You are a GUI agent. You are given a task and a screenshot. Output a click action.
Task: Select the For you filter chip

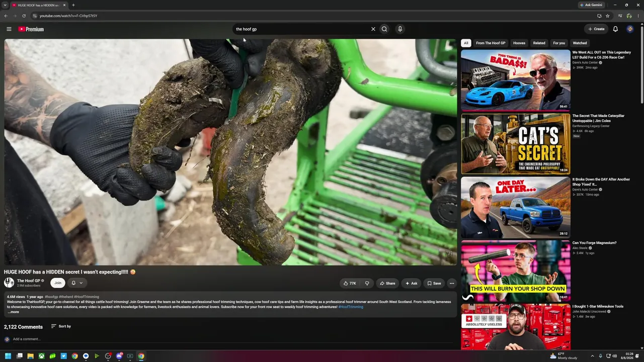[x=559, y=43]
